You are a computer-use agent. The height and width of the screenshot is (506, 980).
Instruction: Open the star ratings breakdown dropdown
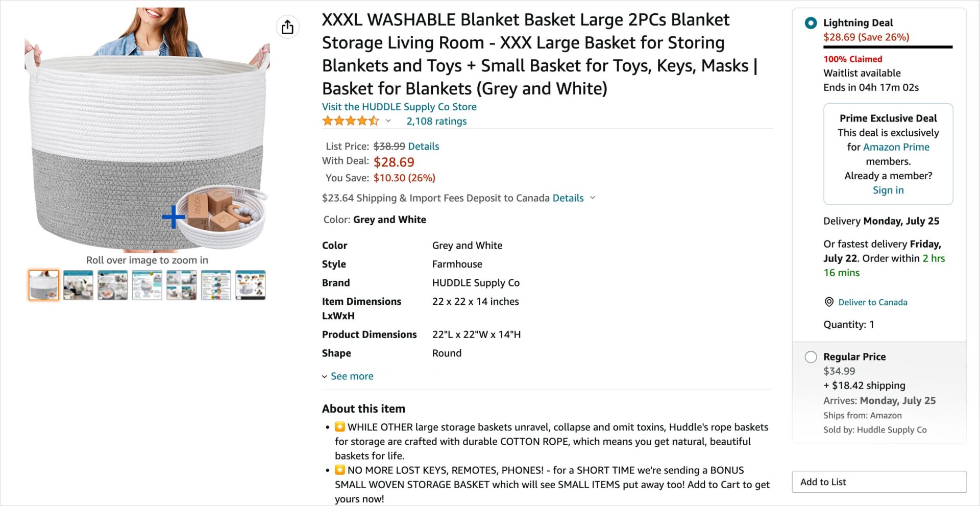(388, 122)
